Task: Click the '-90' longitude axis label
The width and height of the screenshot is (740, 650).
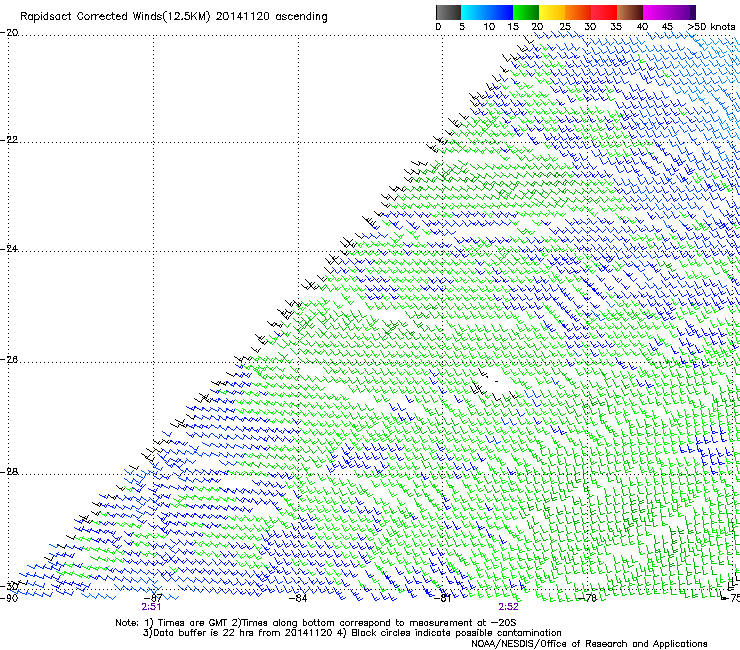Action: (x=9, y=598)
